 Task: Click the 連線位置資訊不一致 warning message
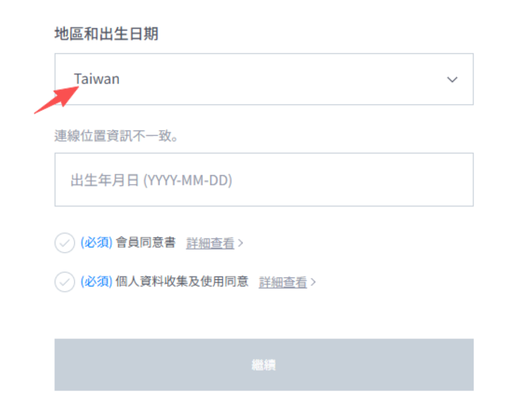pos(116,136)
